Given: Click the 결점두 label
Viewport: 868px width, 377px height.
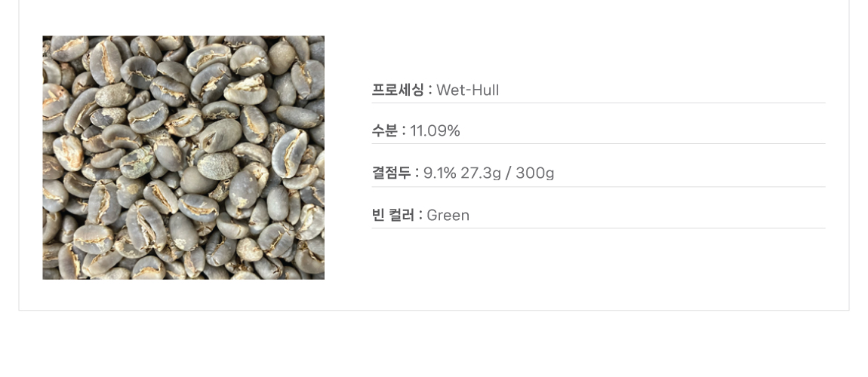Looking at the screenshot, I should (x=391, y=173).
